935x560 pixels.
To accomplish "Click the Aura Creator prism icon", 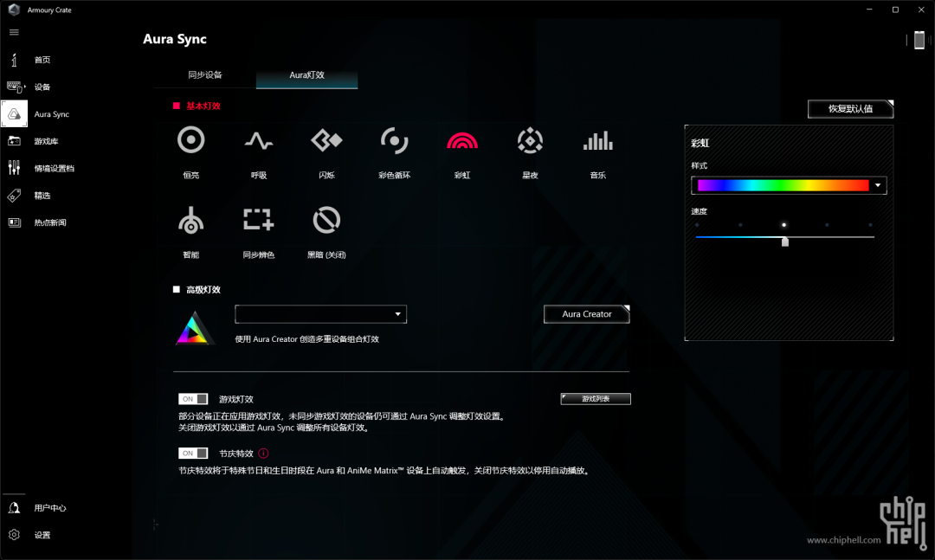I will [x=195, y=328].
